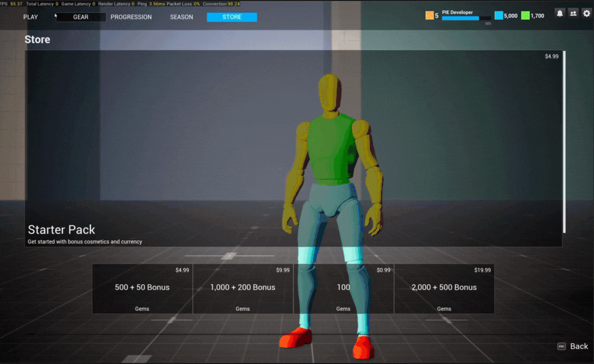Open the settings gear icon
This screenshot has width=594, height=364.
coord(586,13)
